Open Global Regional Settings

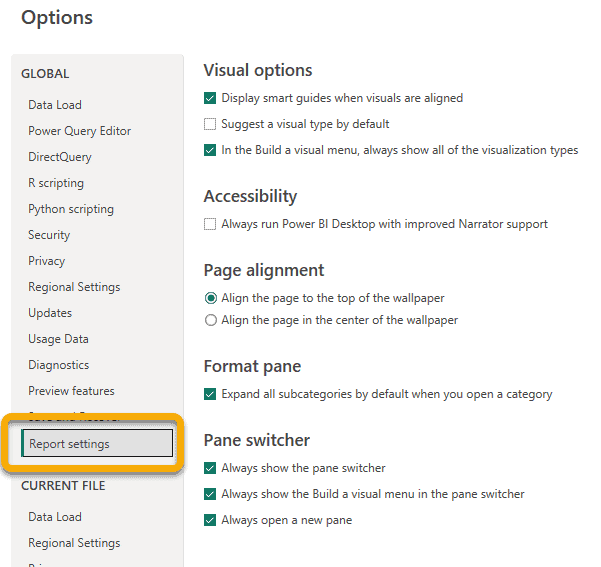(x=74, y=287)
